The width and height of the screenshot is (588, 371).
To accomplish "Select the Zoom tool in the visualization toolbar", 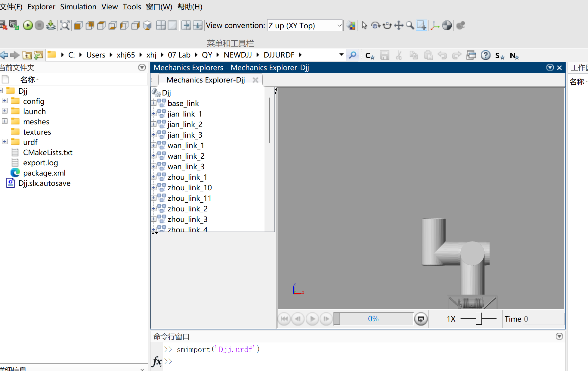I will click(410, 25).
